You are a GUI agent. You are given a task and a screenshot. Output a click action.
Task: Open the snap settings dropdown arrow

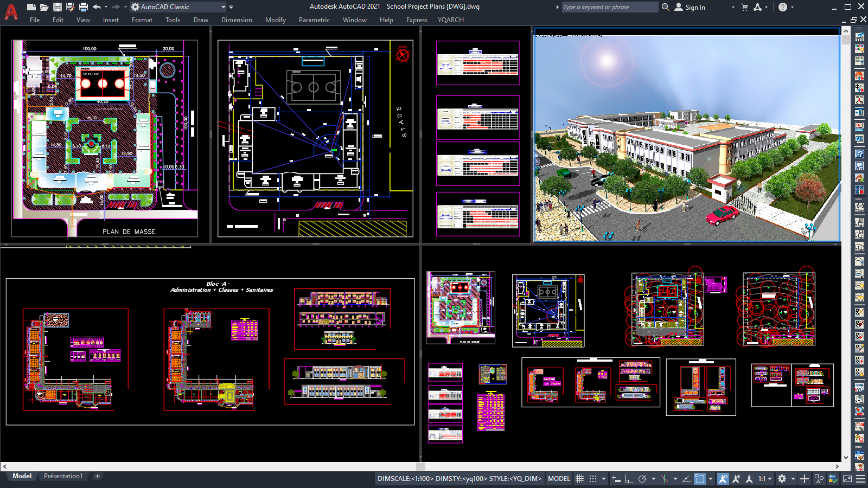click(x=603, y=479)
